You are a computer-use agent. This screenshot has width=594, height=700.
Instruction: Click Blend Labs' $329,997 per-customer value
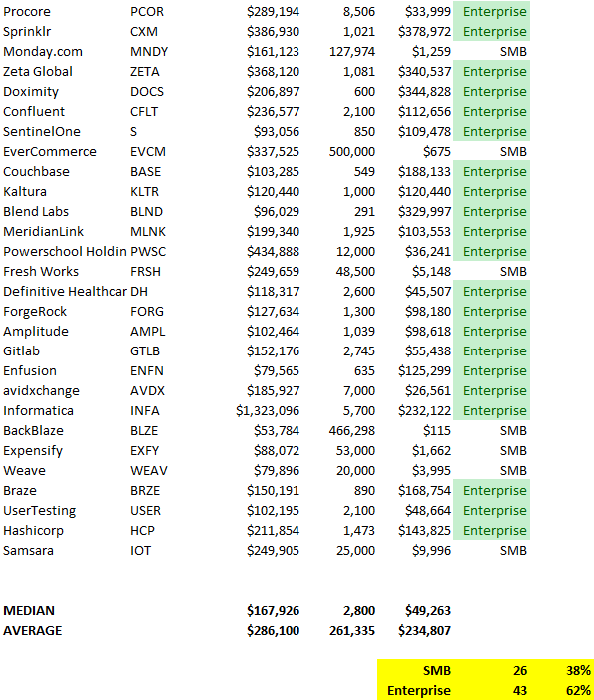(x=425, y=212)
